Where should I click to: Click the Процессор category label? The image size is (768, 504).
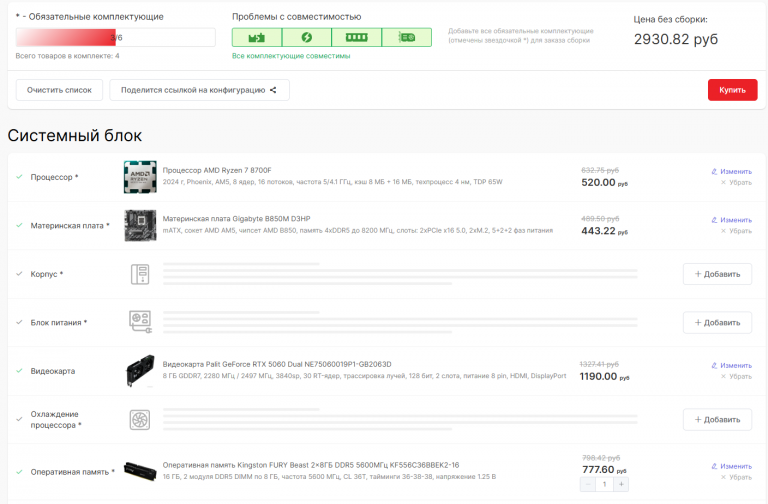[54, 177]
